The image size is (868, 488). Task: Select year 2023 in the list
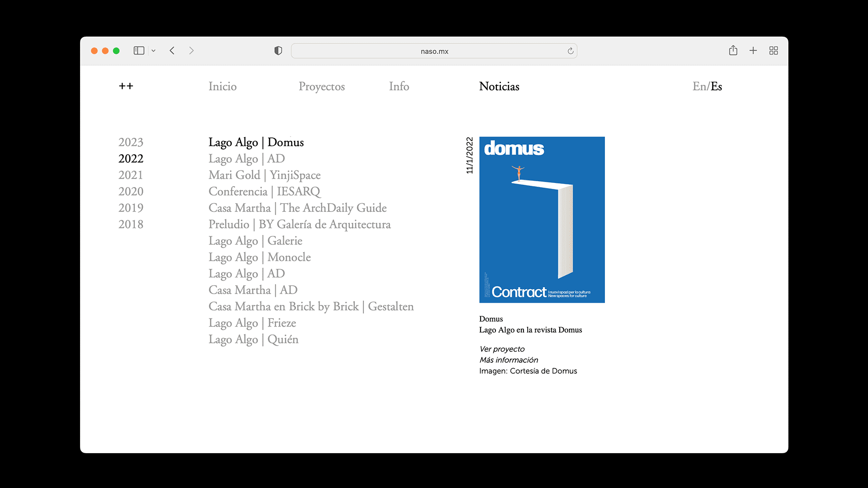131,142
